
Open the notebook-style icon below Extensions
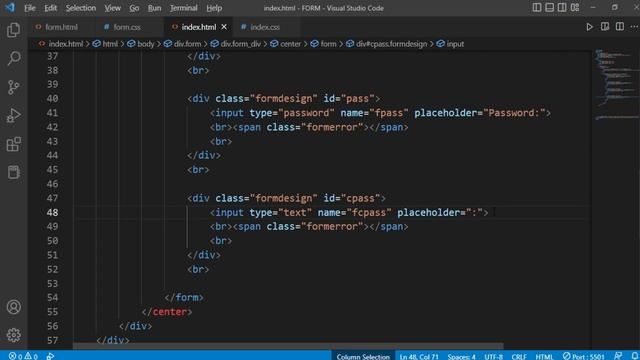point(13,172)
